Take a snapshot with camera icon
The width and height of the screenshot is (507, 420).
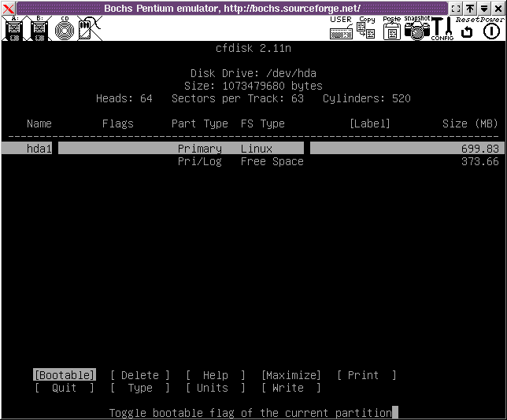pos(416,28)
